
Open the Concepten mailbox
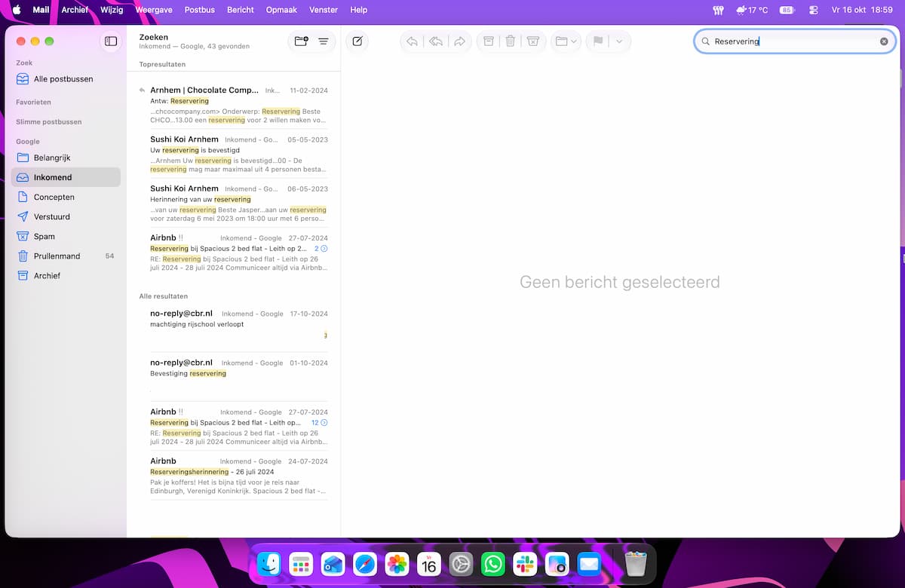coord(66,197)
